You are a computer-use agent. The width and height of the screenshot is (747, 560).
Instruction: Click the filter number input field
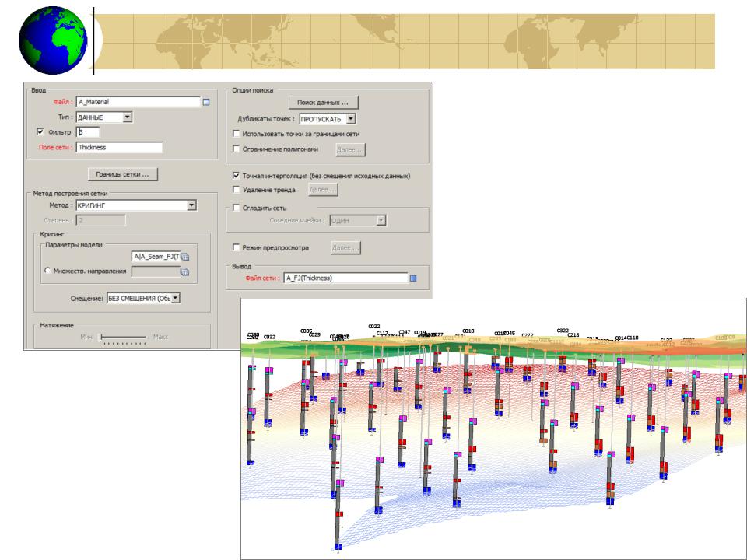88,132
